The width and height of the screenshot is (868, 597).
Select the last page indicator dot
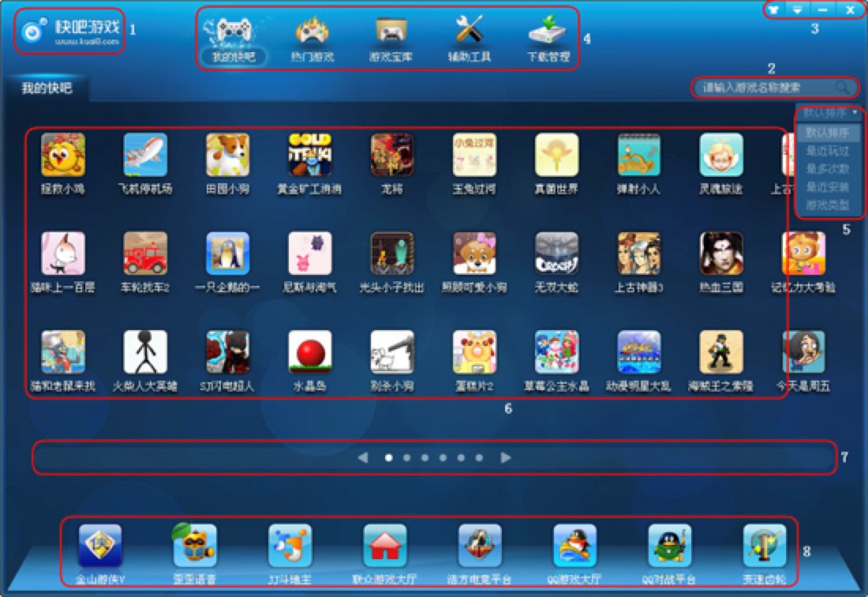pos(481,457)
